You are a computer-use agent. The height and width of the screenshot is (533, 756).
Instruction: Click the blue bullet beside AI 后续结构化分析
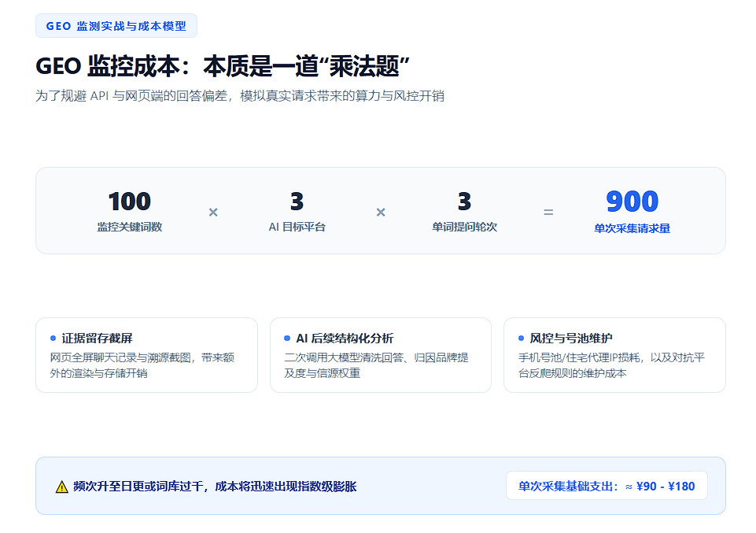coord(287,338)
